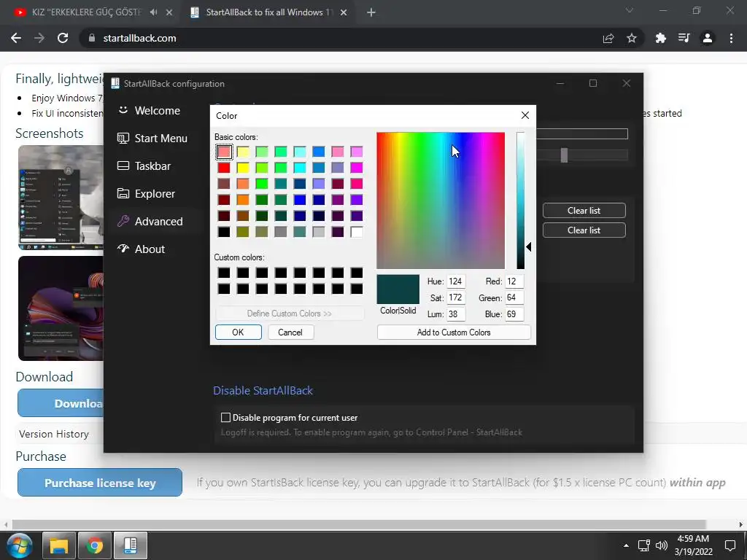
Task: Click the luminosity slider arrow
Action: click(x=528, y=246)
